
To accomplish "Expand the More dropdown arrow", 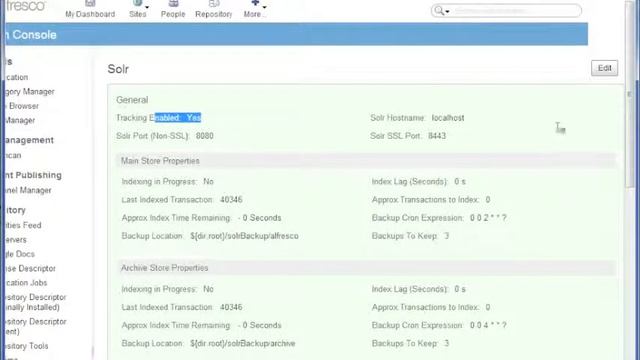I will [264, 7].
